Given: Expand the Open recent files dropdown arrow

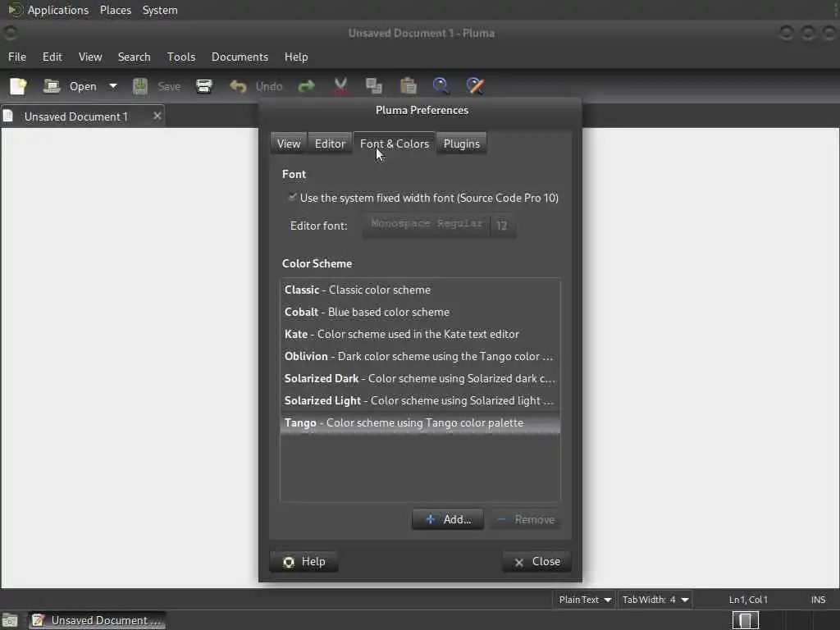Looking at the screenshot, I should (113, 86).
